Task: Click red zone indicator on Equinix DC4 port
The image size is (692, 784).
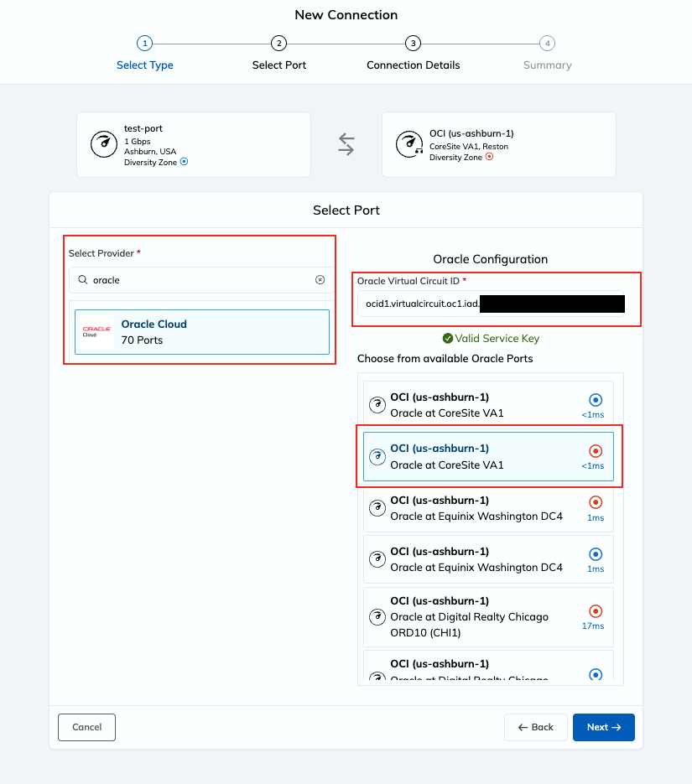Action: [x=595, y=502]
